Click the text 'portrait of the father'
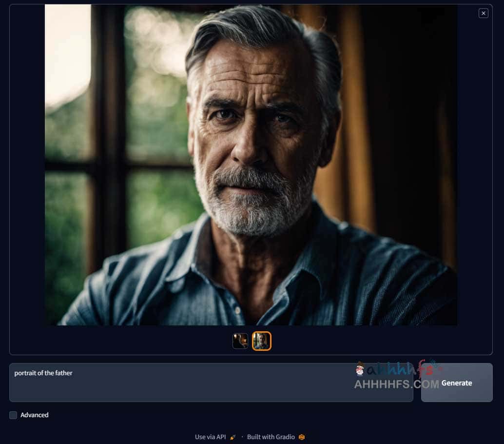This screenshot has width=504, height=444. tap(43, 373)
